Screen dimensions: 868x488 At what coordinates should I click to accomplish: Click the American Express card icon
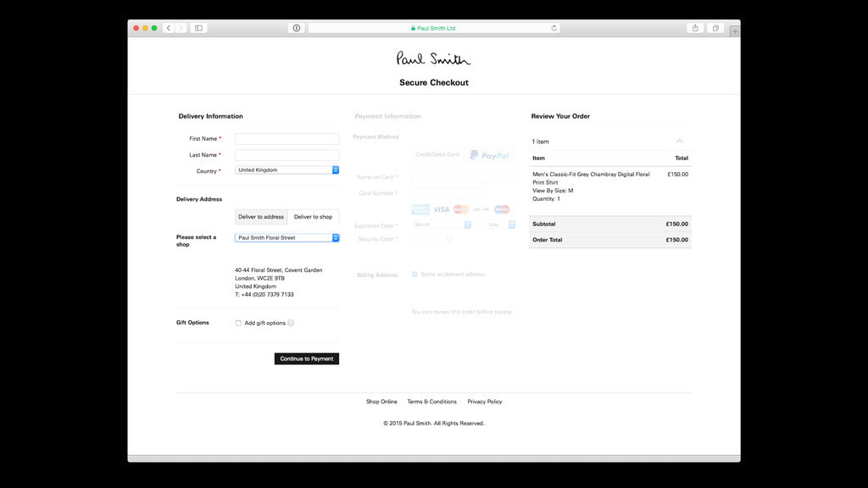pyautogui.click(x=420, y=210)
